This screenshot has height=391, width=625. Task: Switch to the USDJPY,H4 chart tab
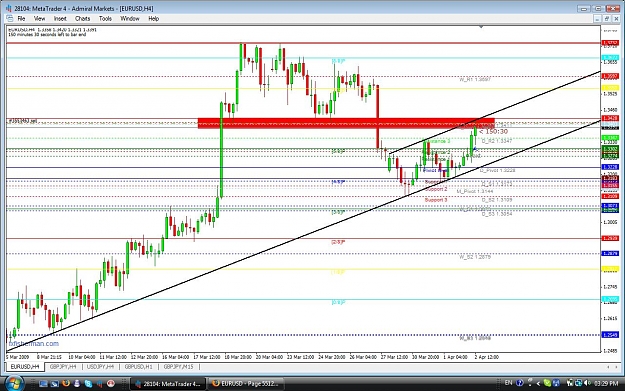(100, 366)
